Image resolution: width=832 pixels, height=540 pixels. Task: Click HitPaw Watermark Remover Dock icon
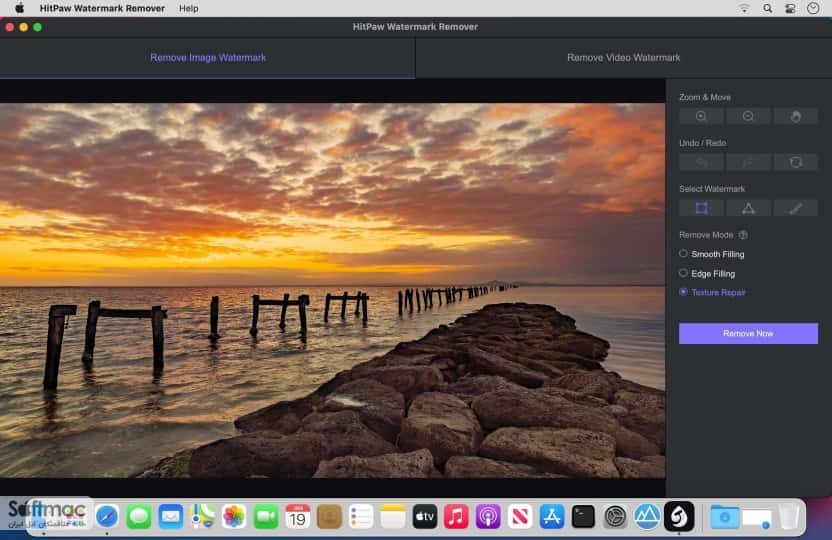point(679,516)
